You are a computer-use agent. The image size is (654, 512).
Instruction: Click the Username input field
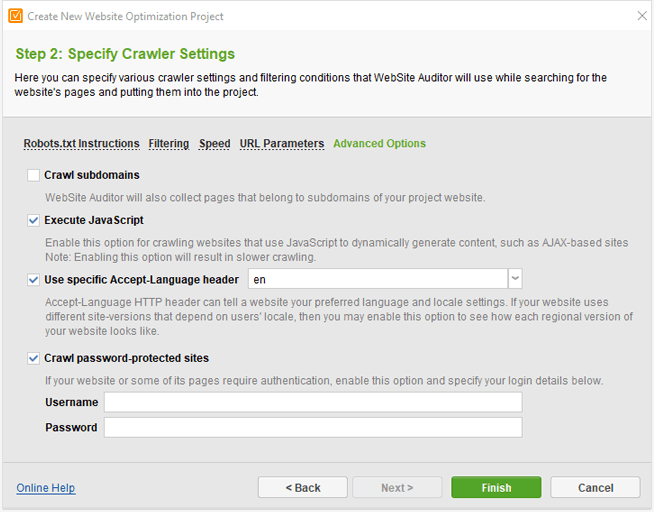[313, 402]
